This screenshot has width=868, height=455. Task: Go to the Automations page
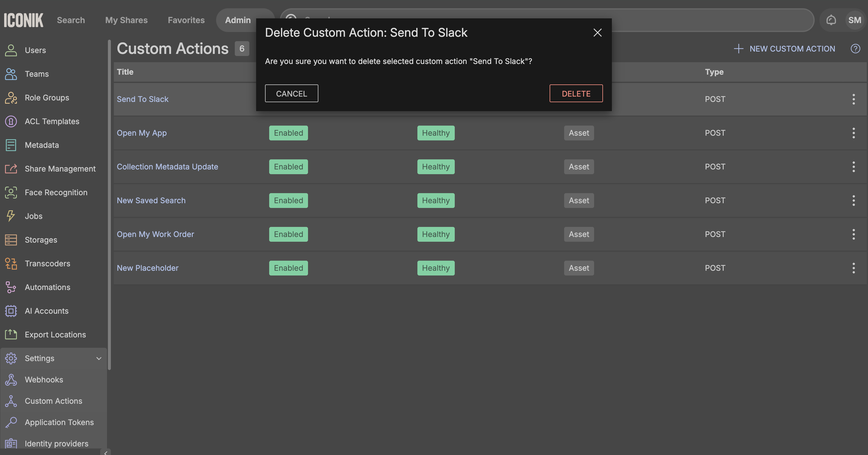coord(47,287)
